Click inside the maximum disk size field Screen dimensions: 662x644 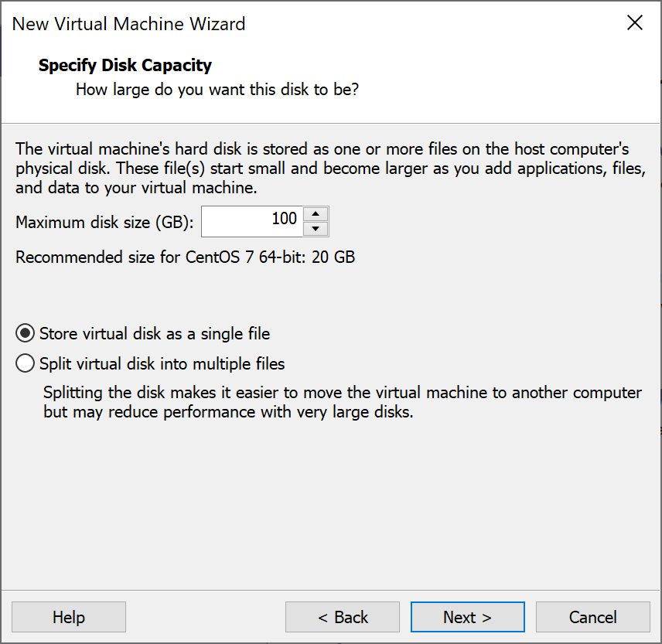255,221
